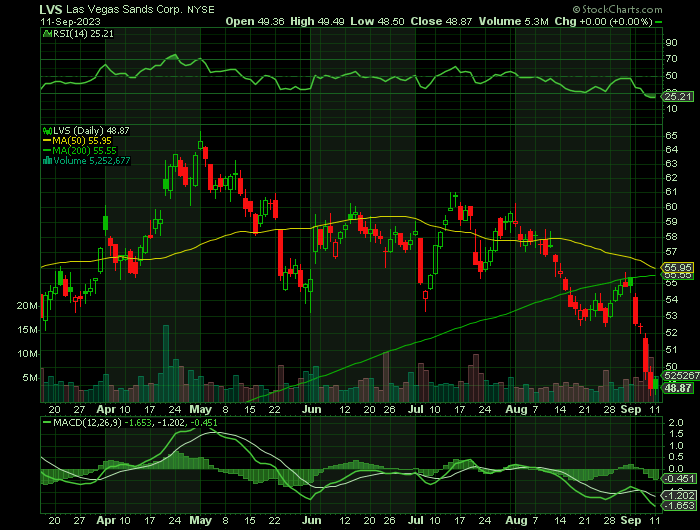The width and height of the screenshot is (700, 530).
Task: Click the Jun label under the price chart
Action: tap(312, 410)
